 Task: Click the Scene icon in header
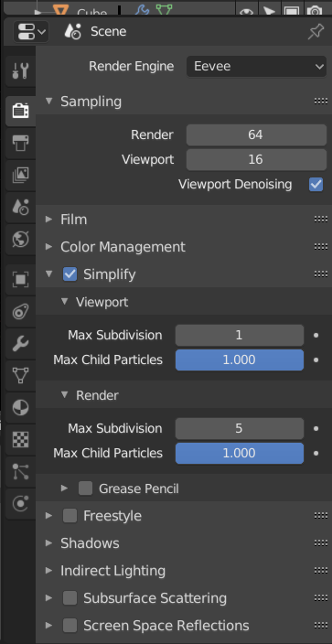pyautogui.click(x=73, y=32)
